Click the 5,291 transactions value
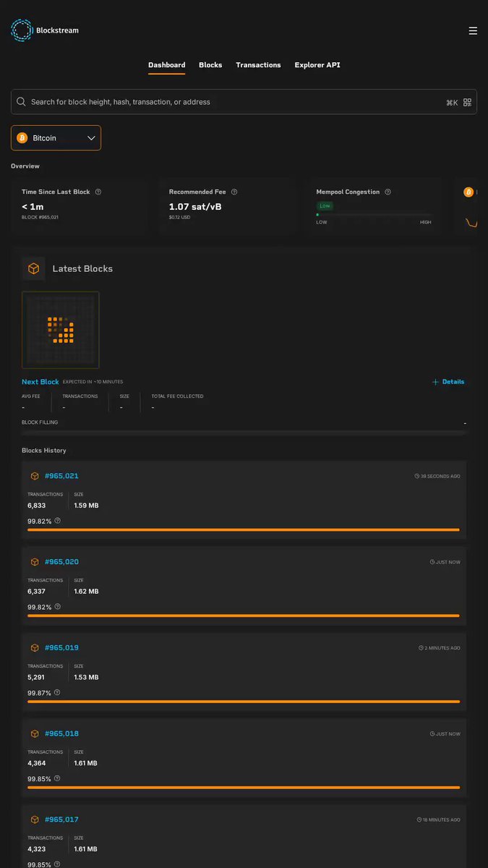 pyautogui.click(x=36, y=678)
